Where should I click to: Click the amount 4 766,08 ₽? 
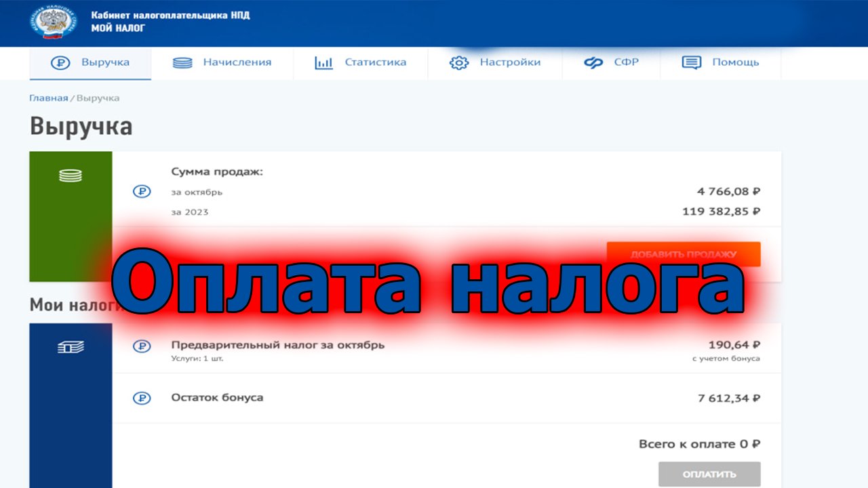point(728,192)
